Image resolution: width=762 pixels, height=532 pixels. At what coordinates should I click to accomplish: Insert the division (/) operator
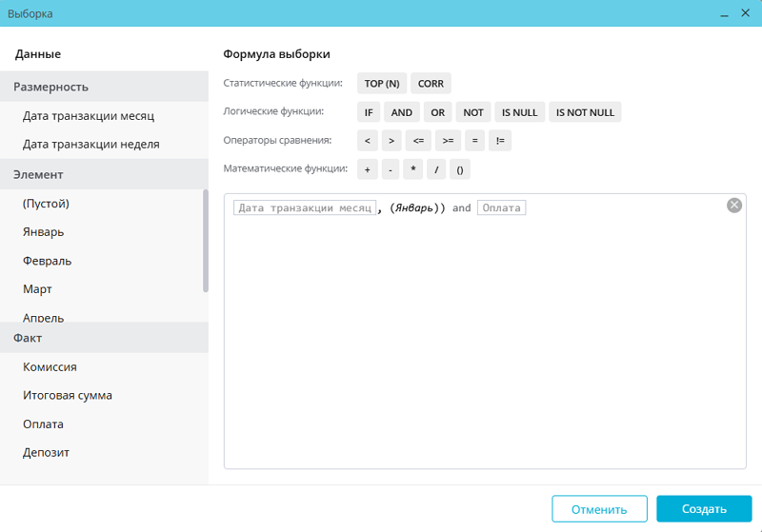[x=435, y=170]
